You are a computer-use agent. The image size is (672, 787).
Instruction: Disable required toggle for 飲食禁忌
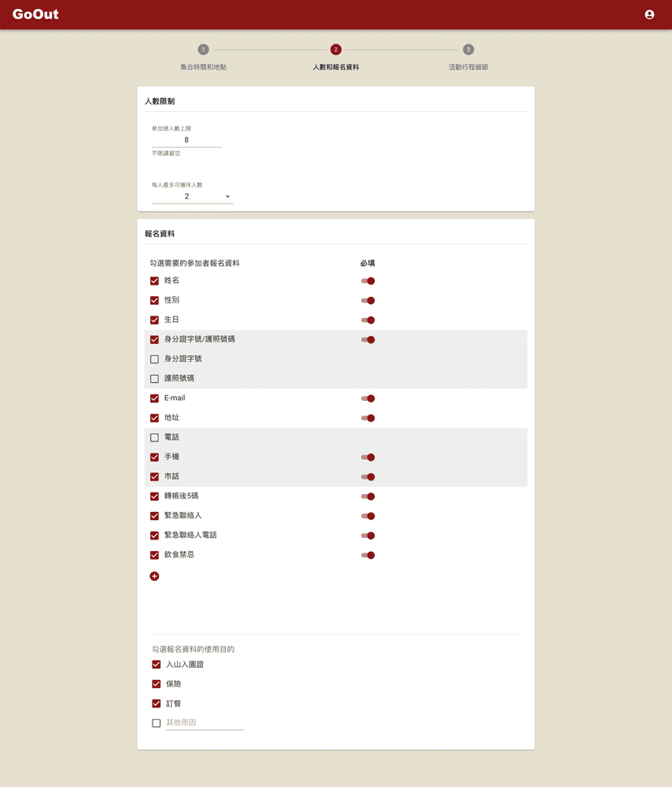click(368, 556)
